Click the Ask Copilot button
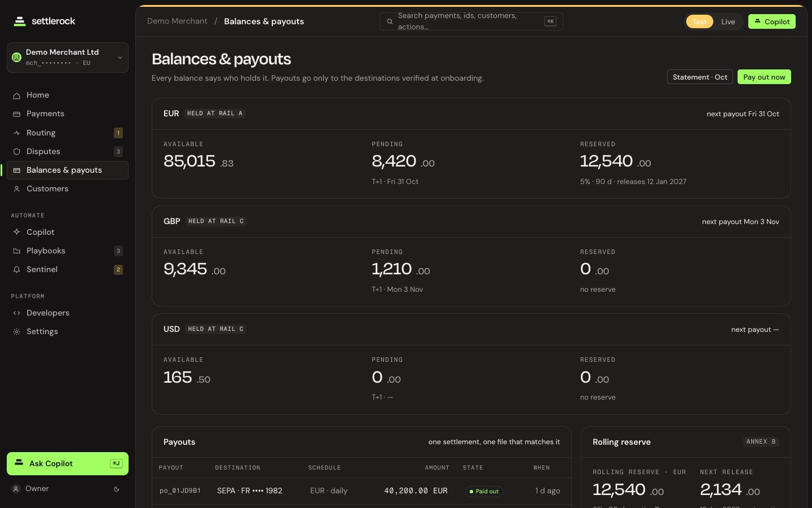Viewport: 812px width, 508px height. pyautogui.click(x=68, y=463)
